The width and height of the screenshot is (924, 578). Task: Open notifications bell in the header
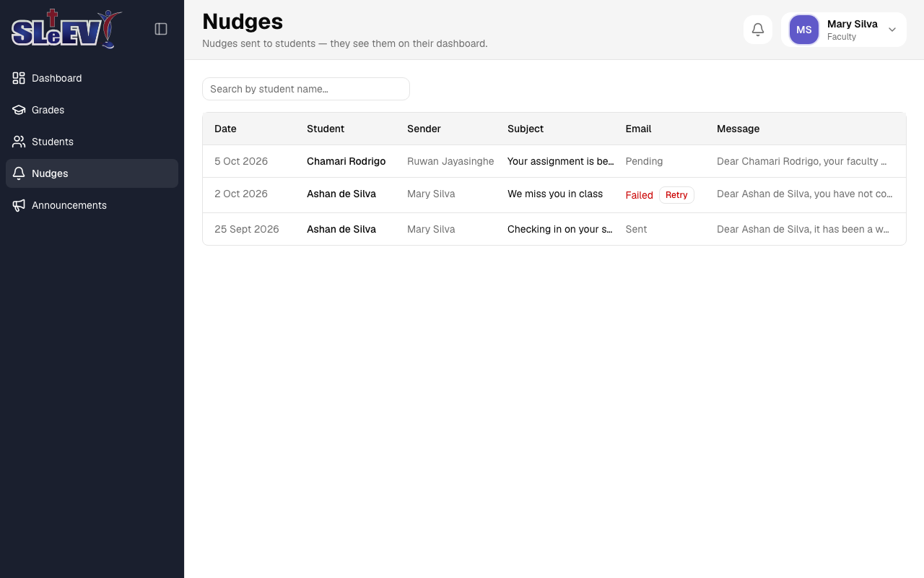tap(758, 30)
